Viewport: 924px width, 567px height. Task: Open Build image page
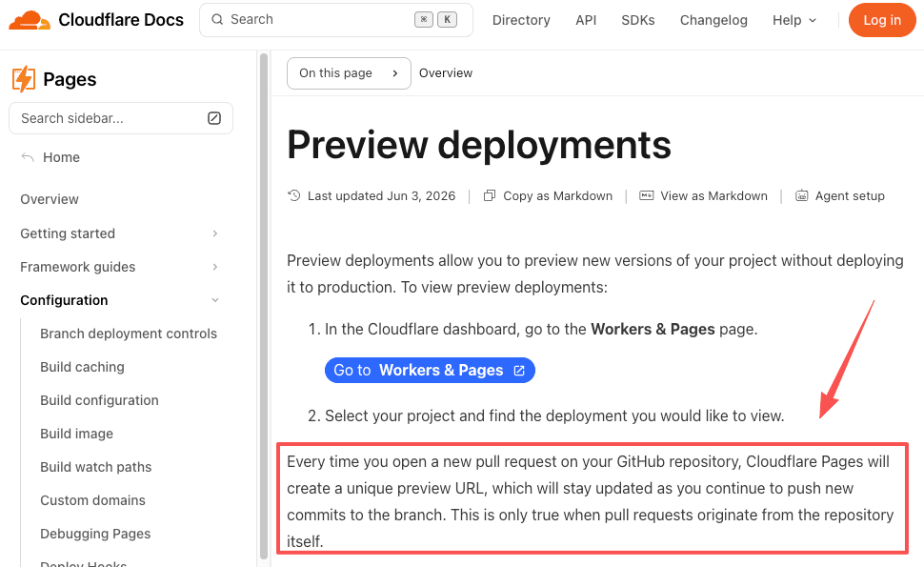pyautogui.click(x=76, y=434)
